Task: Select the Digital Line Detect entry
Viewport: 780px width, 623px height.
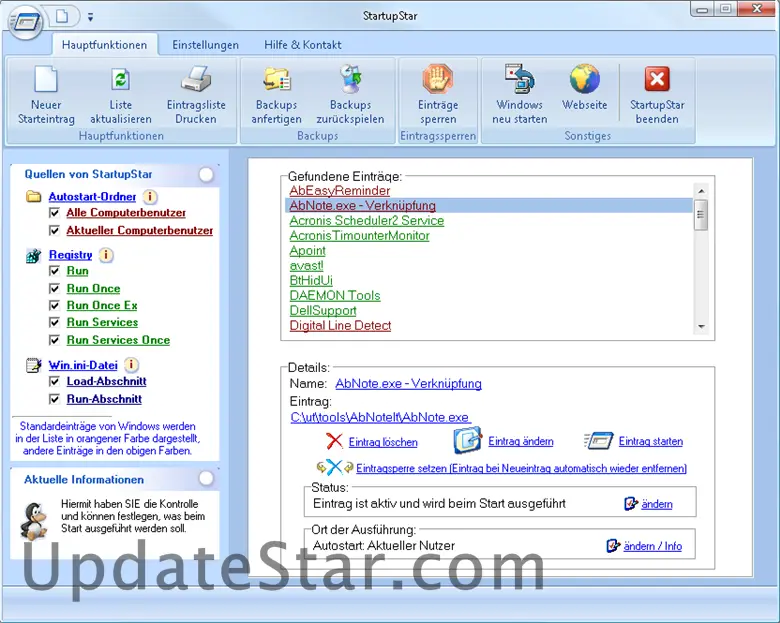Action: (340, 325)
